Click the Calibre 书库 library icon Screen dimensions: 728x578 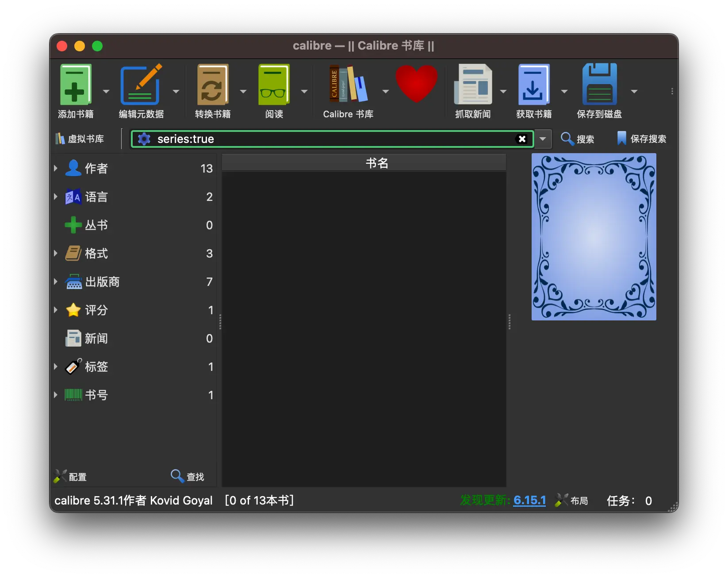tap(349, 85)
